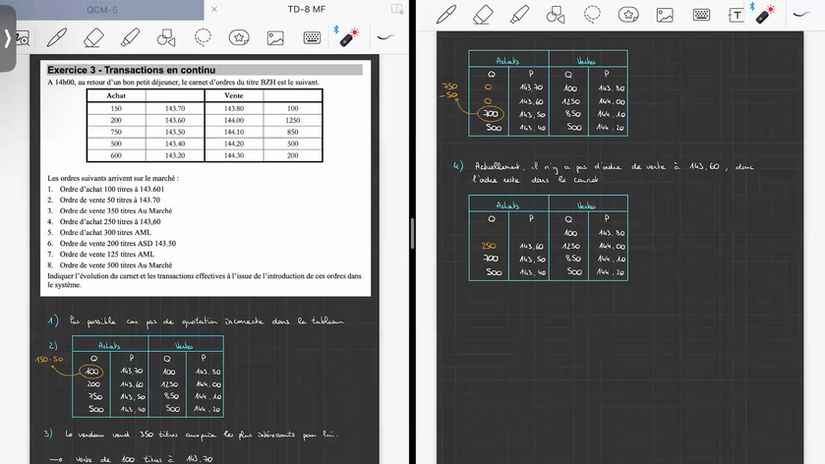Screen dimensions: 825x464
Task: Select the Pen tool in left window
Action: [57, 37]
